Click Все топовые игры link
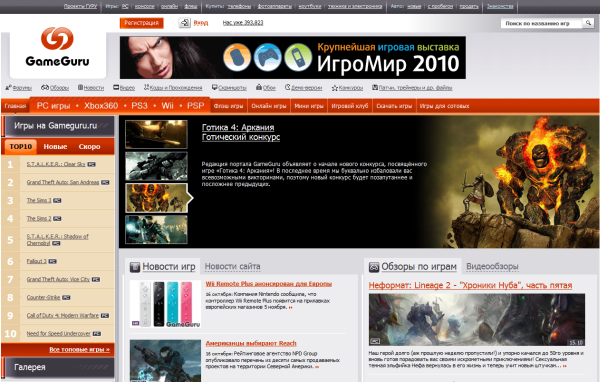This screenshot has width=600, height=382. coord(79,349)
